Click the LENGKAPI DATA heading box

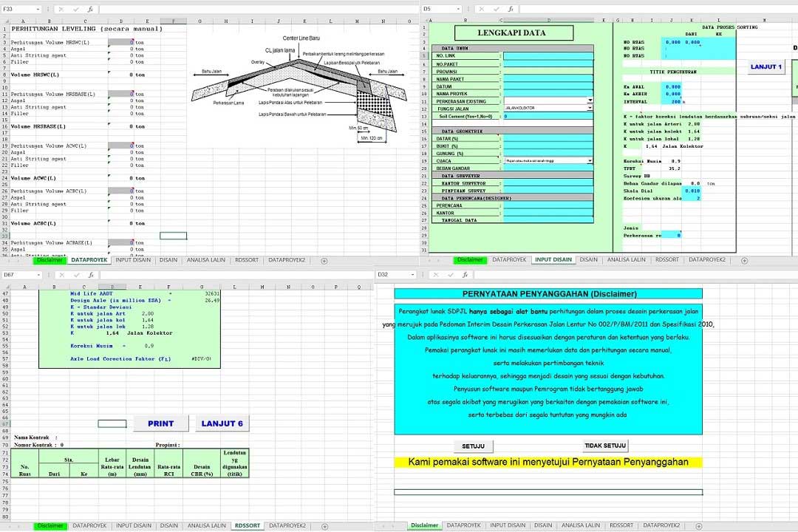pyautogui.click(x=514, y=33)
